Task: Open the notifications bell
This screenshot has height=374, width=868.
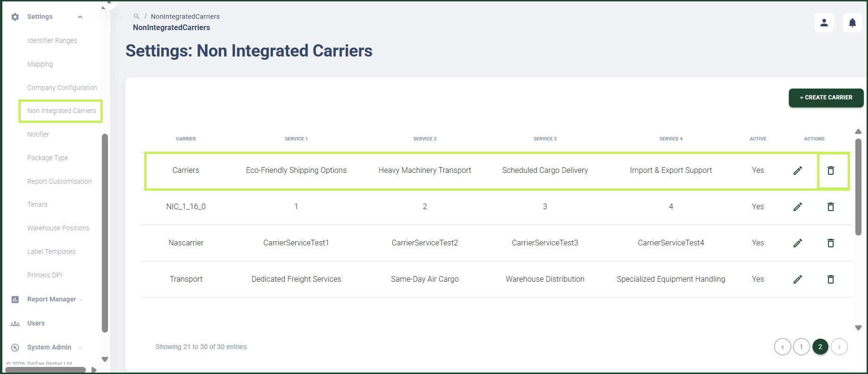Action: coord(852,23)
